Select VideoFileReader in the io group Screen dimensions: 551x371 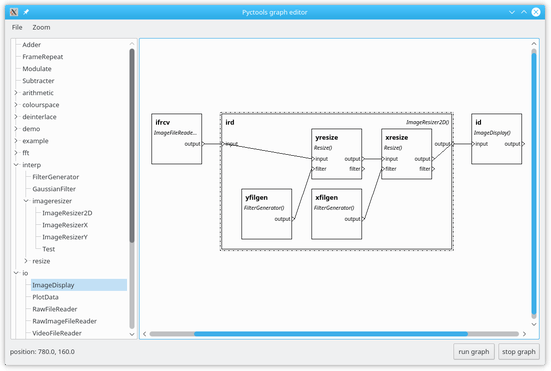point(57,333)
